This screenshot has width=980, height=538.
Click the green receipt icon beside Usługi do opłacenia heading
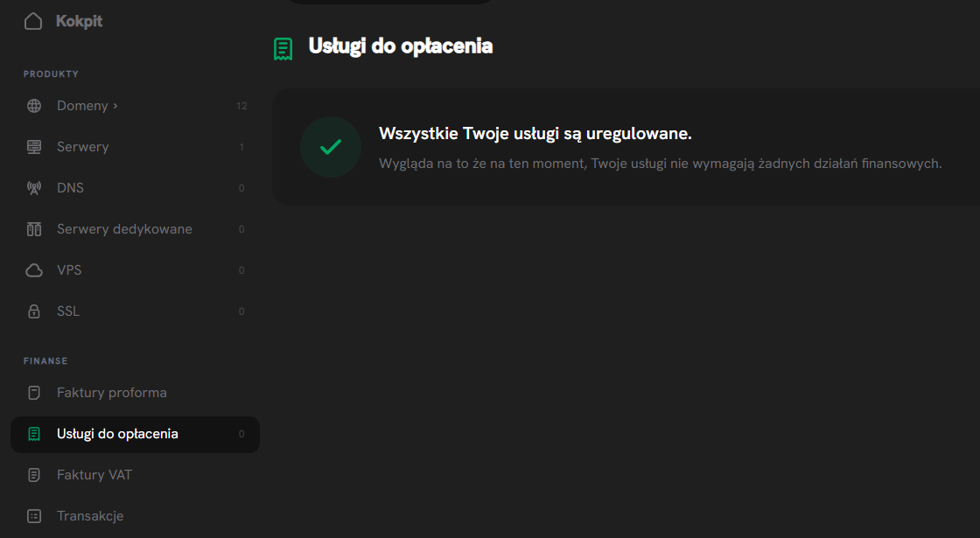point(283,48)
